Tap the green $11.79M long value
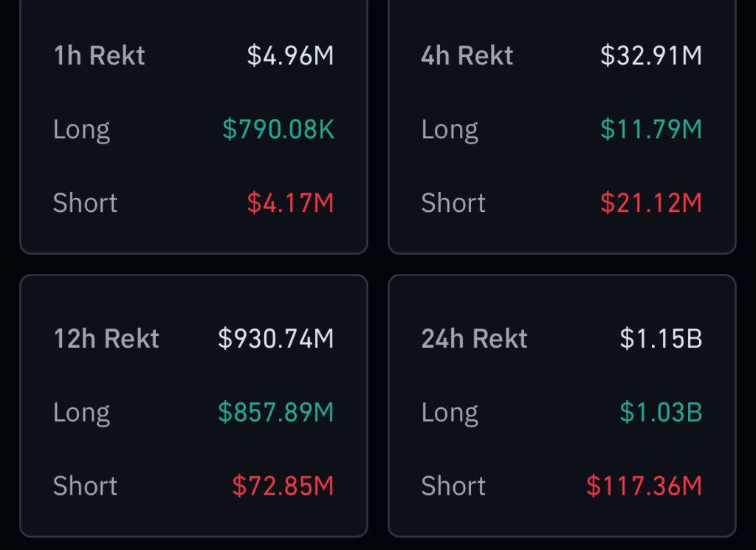This screenshot has width=756, height=550. pos(651,130)
